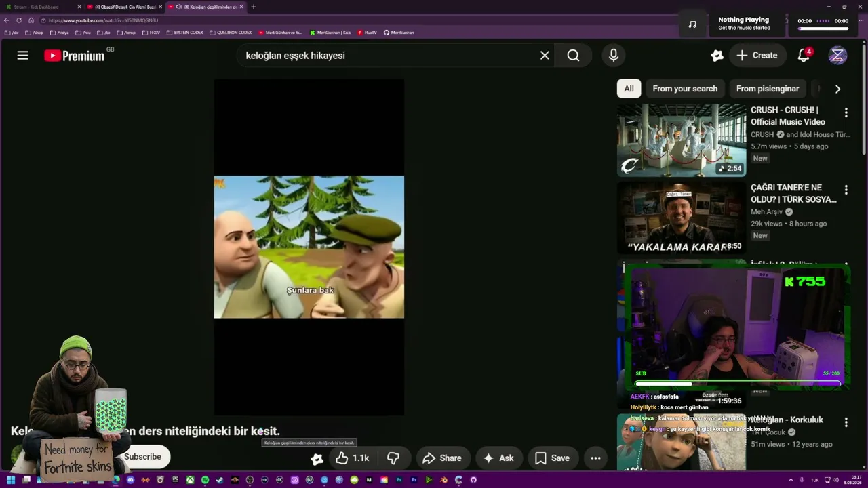Select the From your search chip

point(685,89)
